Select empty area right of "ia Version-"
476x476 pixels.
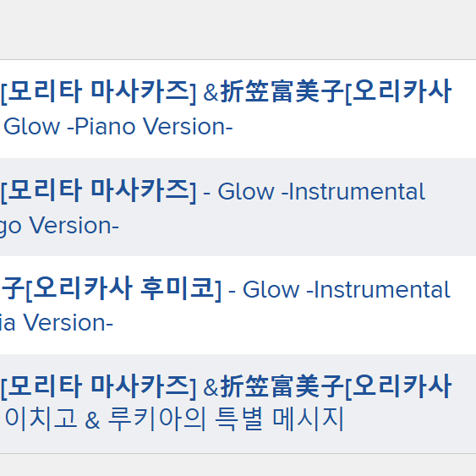(x=294, y=322)
